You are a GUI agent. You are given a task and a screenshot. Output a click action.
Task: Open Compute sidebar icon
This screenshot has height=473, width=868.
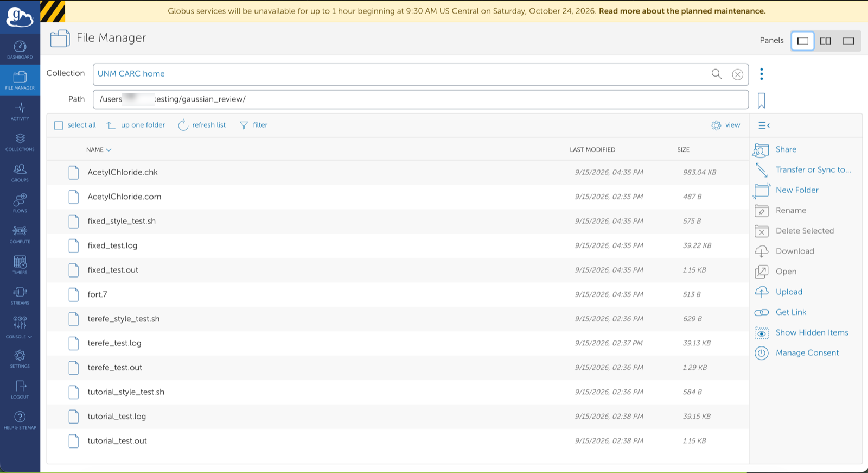point(20,234)
